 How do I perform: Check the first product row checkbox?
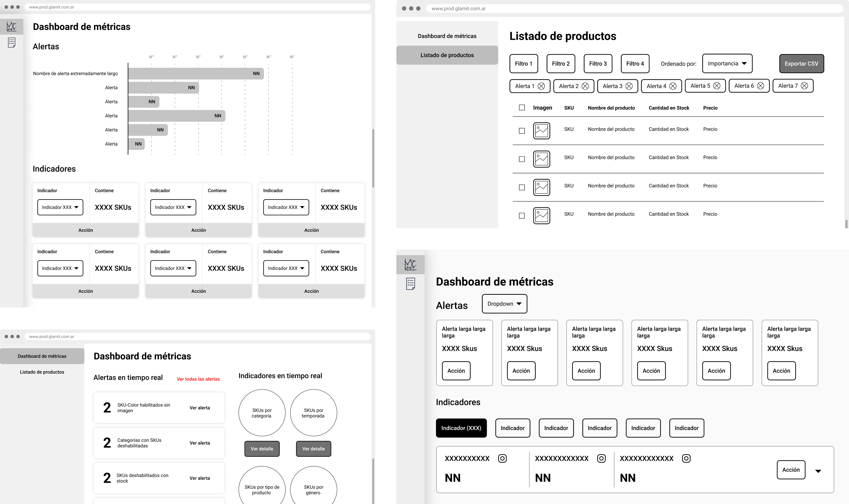click(x=522, y=131)
